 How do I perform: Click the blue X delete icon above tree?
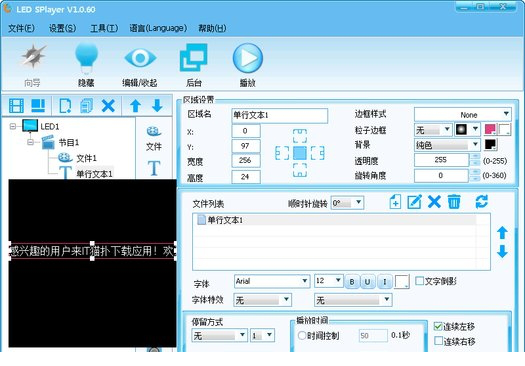point(108,106)
